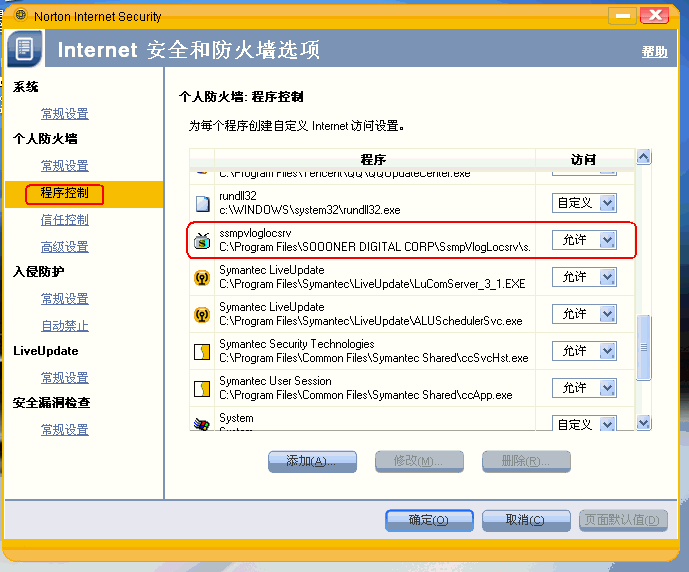Image resolution: width=689 pixels, height=572 pixels.
Task: Open access dropdown for ccApp.exe
Action: coord(608,387)
